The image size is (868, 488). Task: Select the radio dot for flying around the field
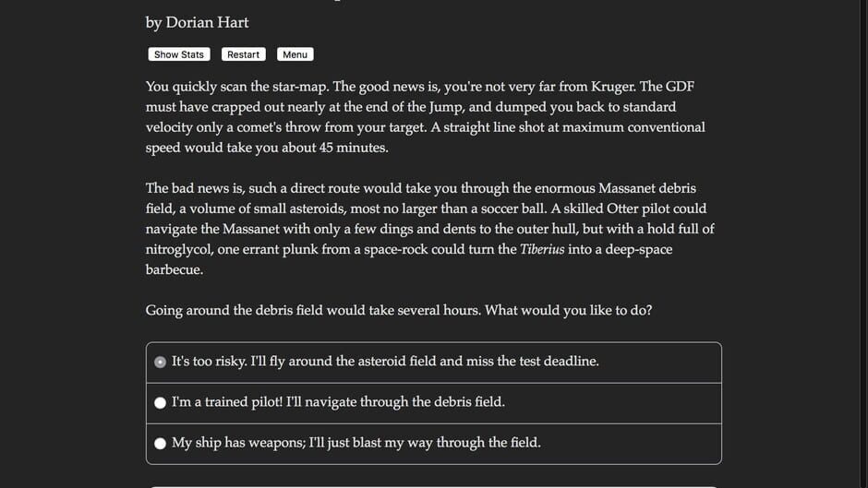[161, 363]
